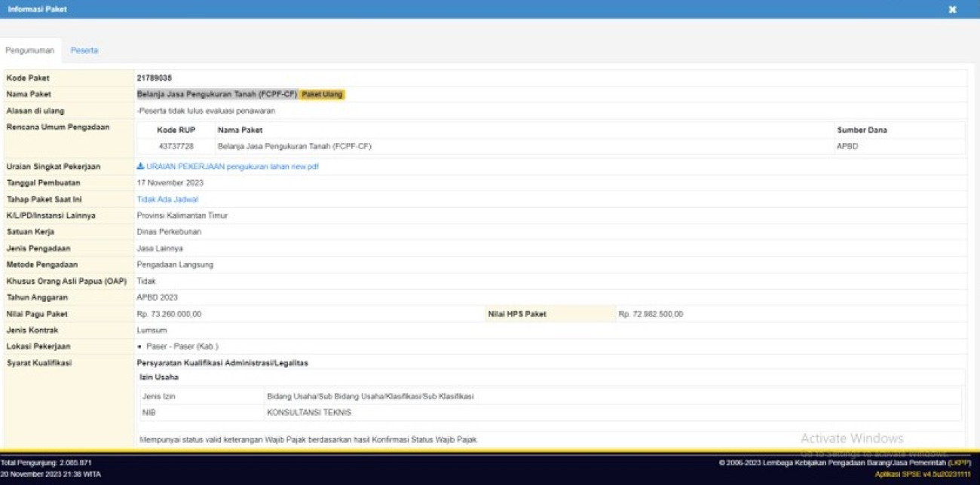This screenshot has height=485, width=980.
Task: Open the LKPP link in the footer
Action: click(959, 462)
